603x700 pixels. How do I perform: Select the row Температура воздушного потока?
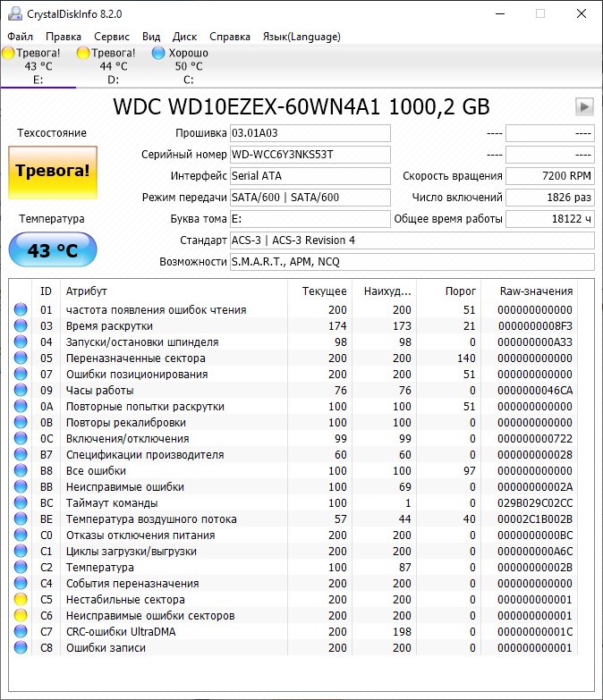coord(293,519)
